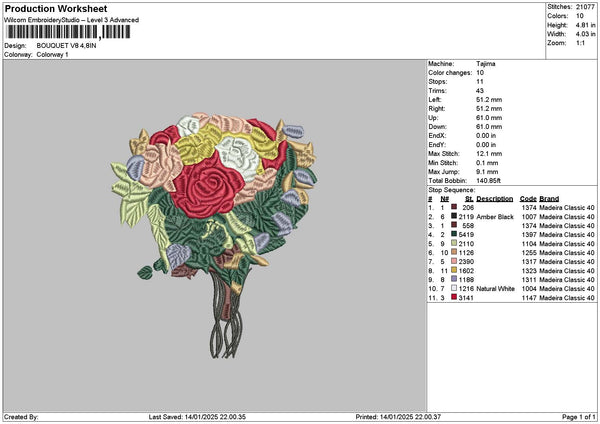
Task: Click the Left value 51.2 mm
Action: point(489,100)
